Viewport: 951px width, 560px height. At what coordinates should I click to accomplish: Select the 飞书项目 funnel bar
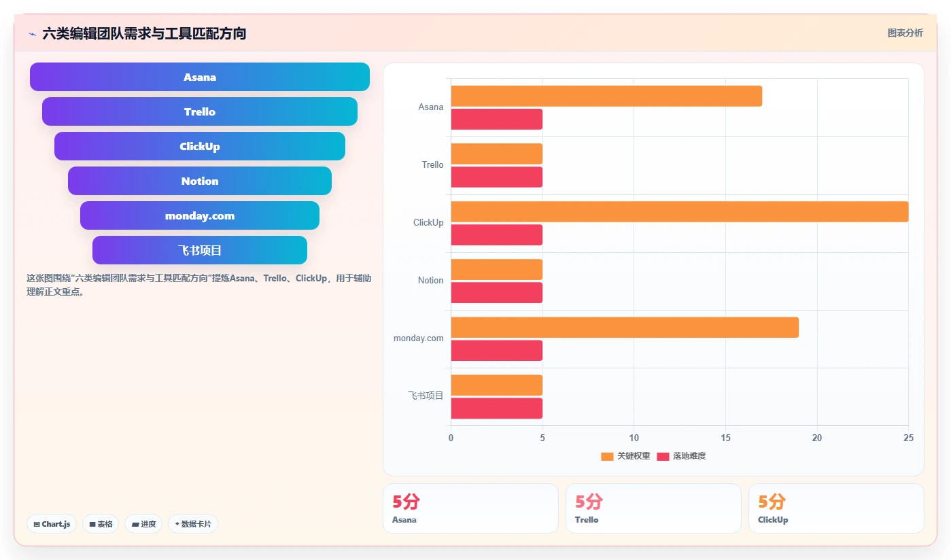point(200,250)
